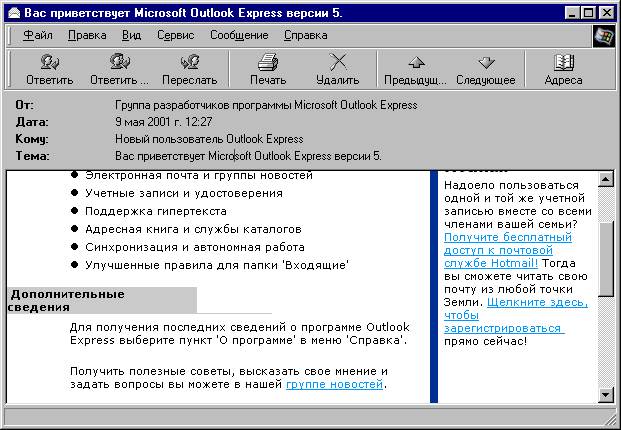Click the Outlook Express envelope icon in title bar
The image size is (621, 430).
point(14,13)
